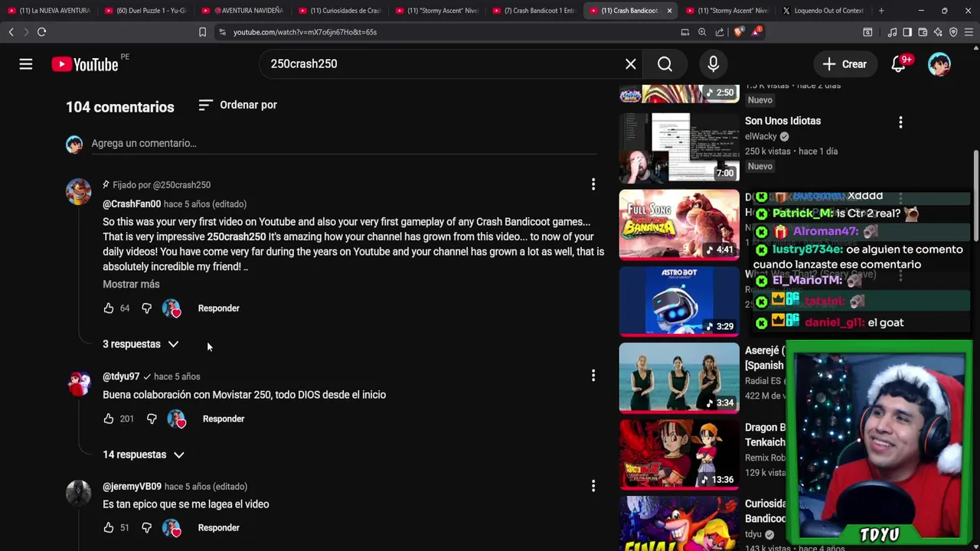
Task: Open site settings icon beside the URL
Action: click(222, 32)
